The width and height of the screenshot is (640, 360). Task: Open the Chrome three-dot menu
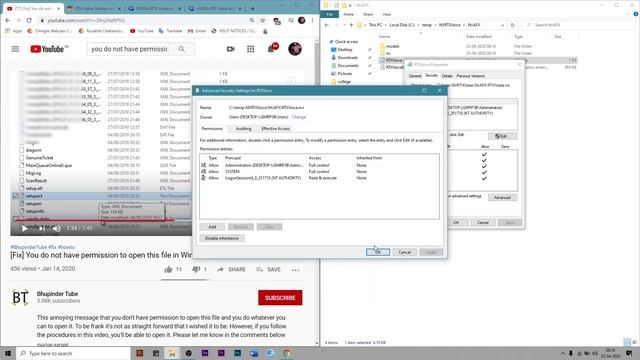pos(313,20)
